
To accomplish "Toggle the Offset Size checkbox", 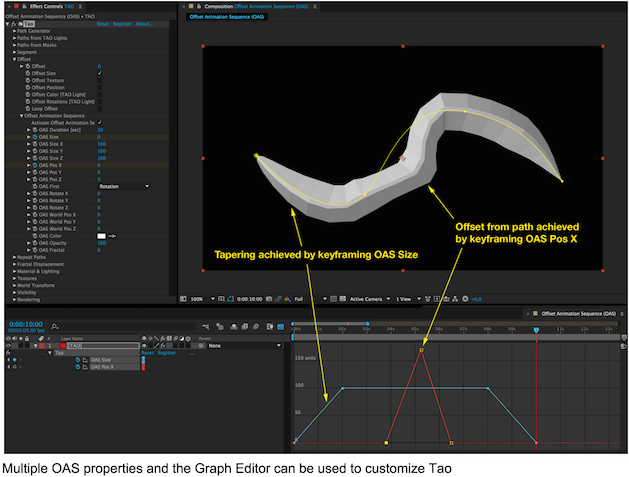I will [99, 73].
